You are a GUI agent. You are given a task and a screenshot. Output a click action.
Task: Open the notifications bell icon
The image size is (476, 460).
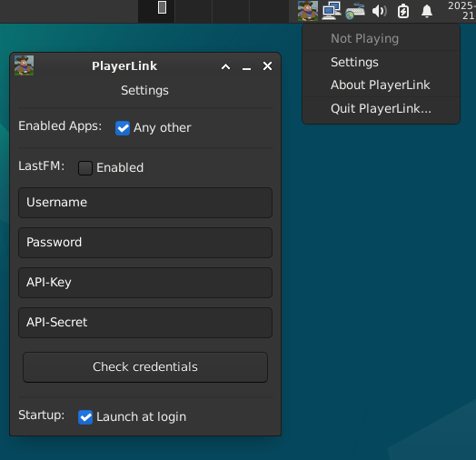point(427,11)
